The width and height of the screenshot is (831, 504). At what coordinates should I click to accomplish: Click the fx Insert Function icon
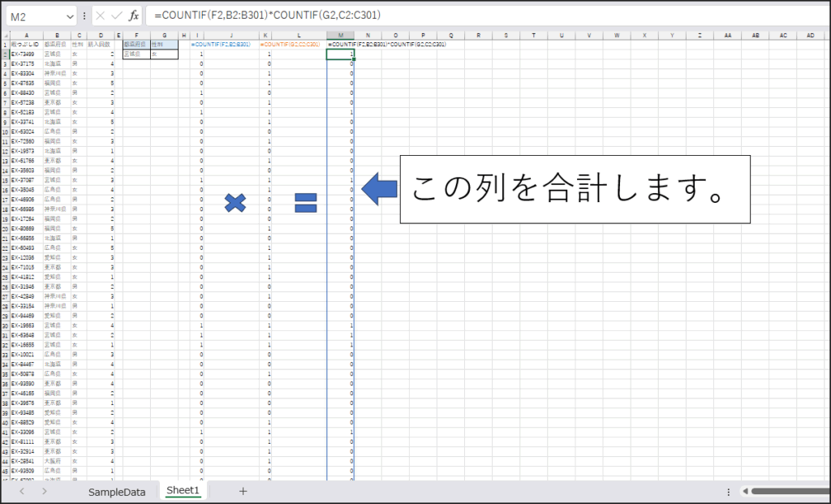pos(134,16)
